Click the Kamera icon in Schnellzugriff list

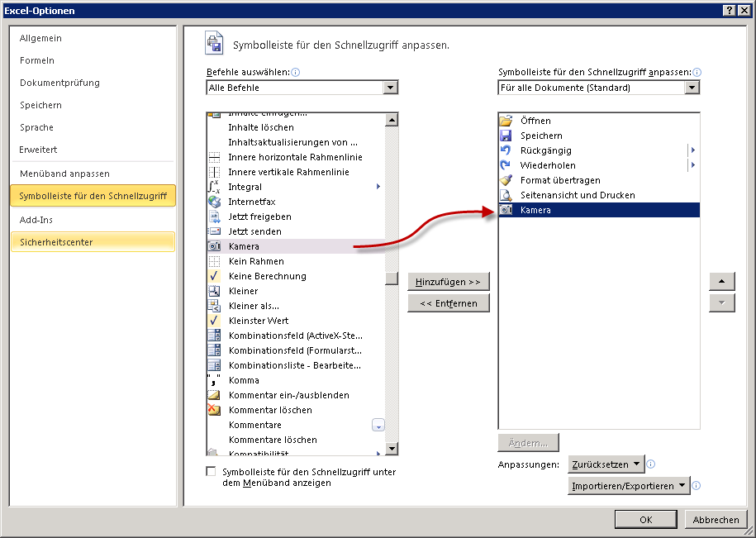[506, 210]
